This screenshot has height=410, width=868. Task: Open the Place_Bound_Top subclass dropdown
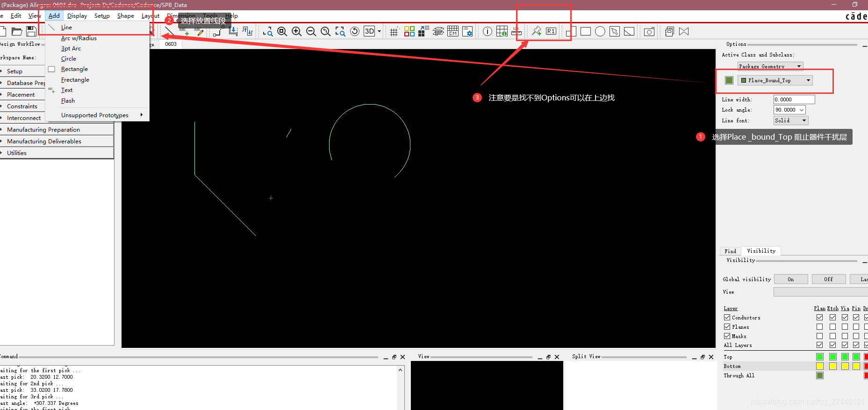[x=808, y=80]
